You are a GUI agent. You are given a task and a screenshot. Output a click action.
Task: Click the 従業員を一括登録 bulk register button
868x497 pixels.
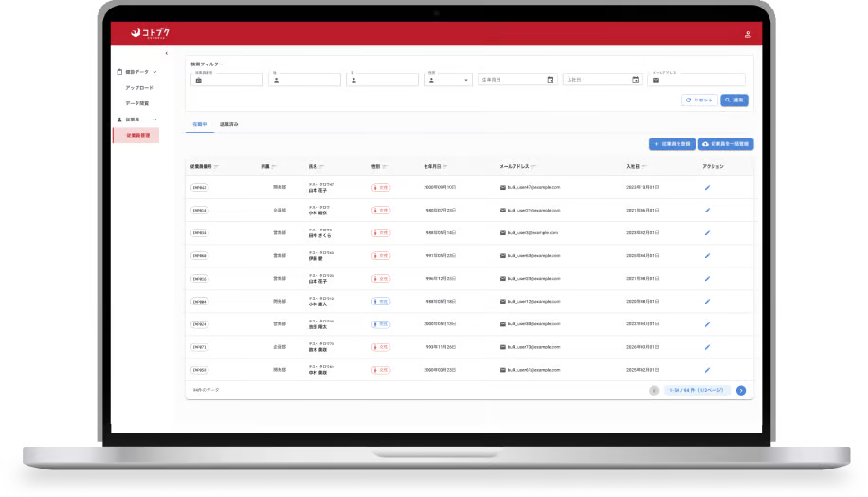point(725,144)
